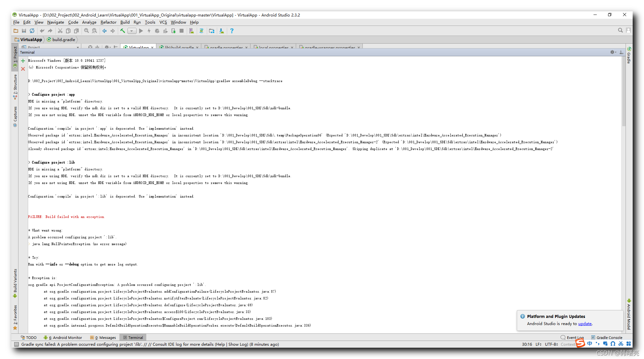
Task: Open the Event Log
Action: (572, 337)
